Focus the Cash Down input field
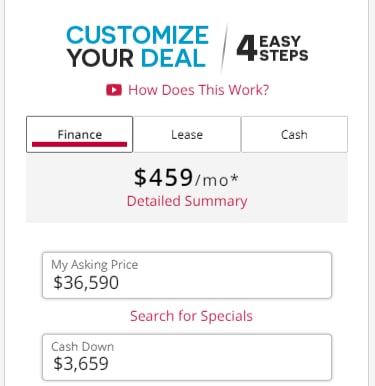 (187, 357)
